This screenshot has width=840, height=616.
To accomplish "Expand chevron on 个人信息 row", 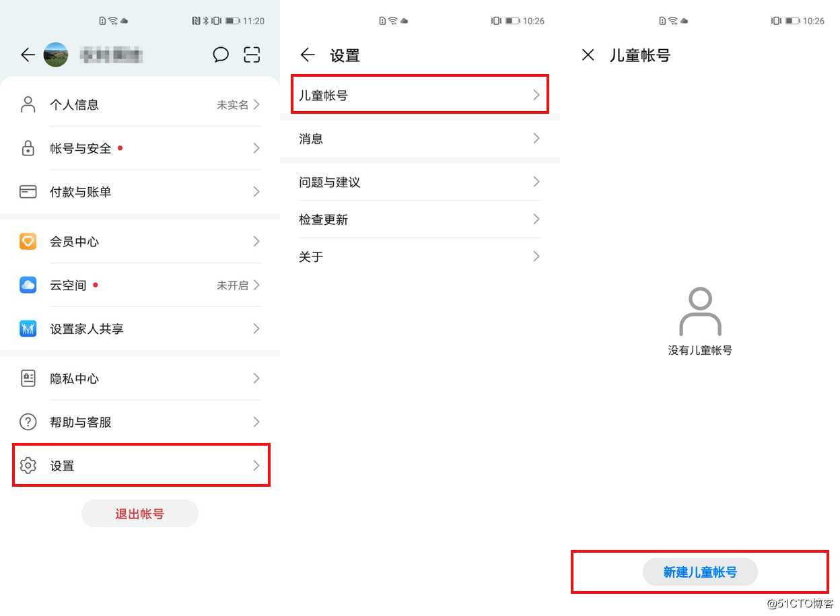I will click(x=256, y=104).
